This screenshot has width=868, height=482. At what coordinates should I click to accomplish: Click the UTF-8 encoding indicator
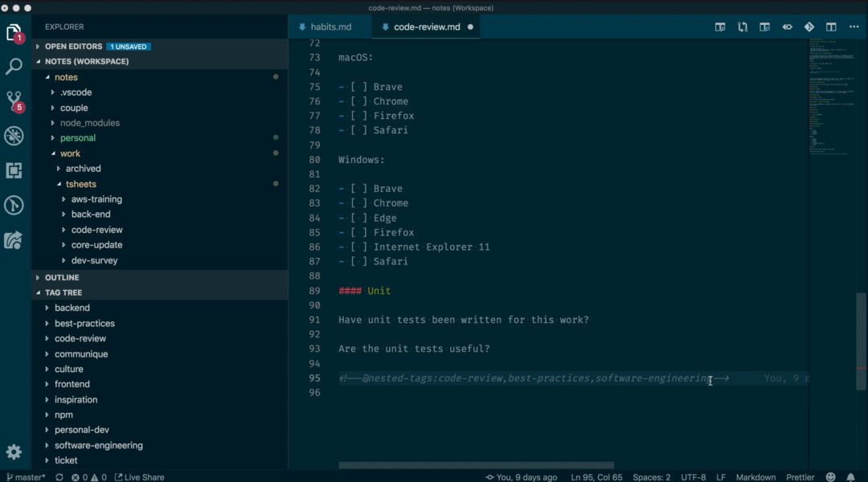tap(693, 476)
